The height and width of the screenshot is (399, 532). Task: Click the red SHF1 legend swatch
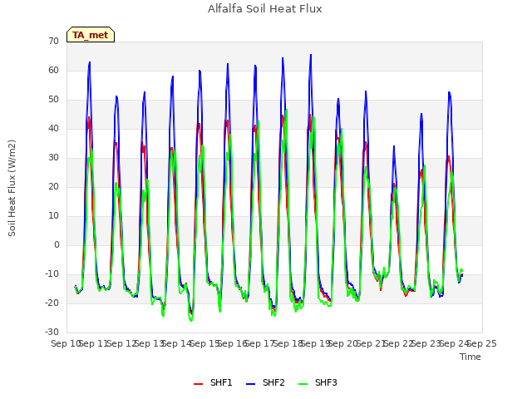pyautogui.click(x=198, y=383)
